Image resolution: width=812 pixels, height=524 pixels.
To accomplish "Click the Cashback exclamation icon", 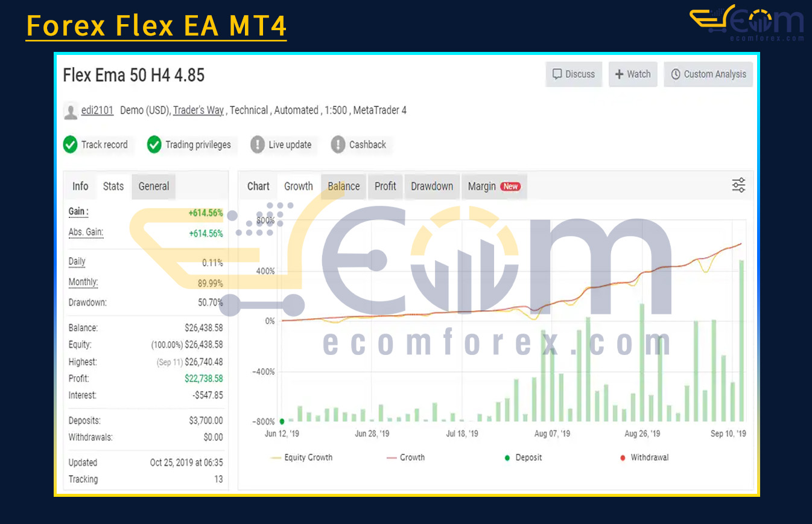I will [x=338, y=145].
